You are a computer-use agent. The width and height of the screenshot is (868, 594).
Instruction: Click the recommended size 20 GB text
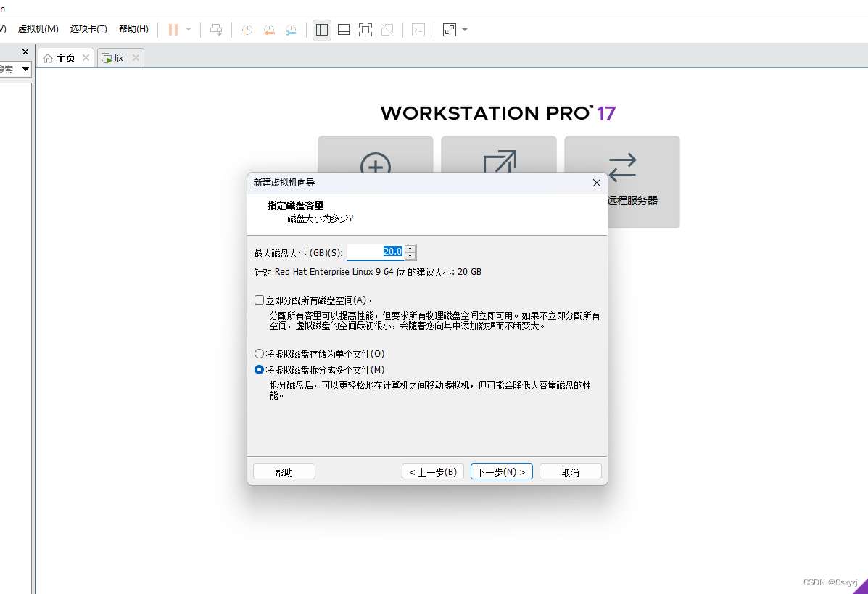368,272
